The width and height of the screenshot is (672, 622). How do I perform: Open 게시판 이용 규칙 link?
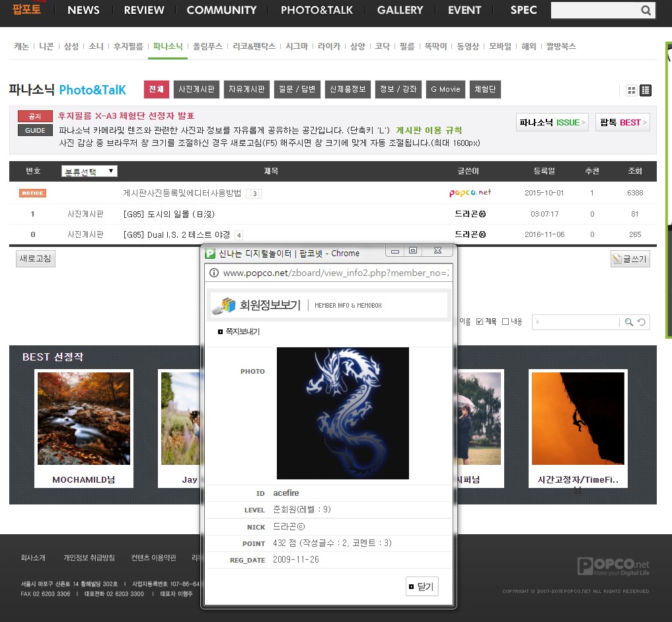(429, 130)
